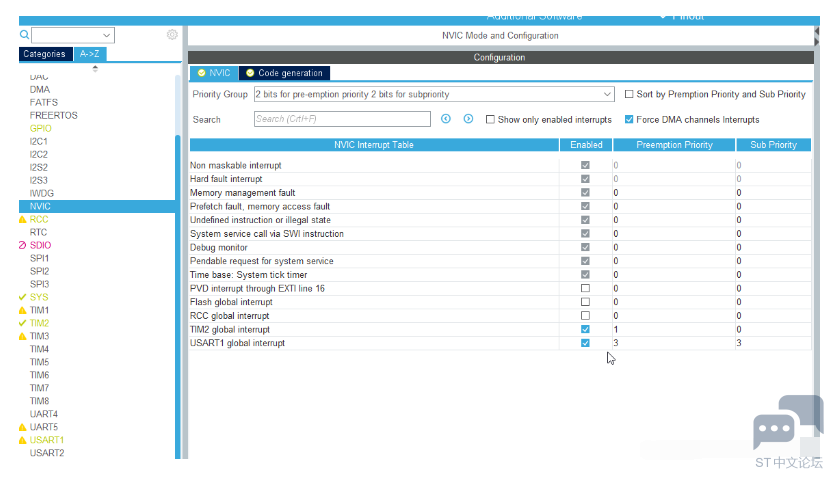Uncheck Force DMA channels Interrupts

click(x=629, y=120)
